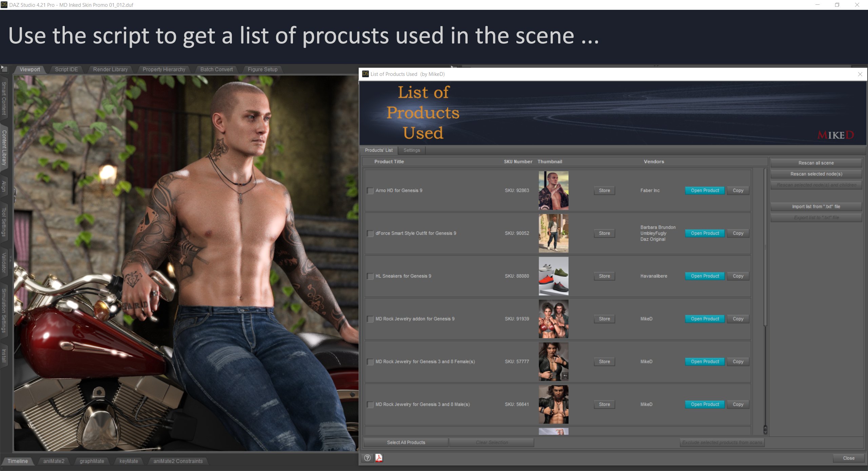Click the HL Sneakers product thumbnail
The image size is (868, 471).
553,276
